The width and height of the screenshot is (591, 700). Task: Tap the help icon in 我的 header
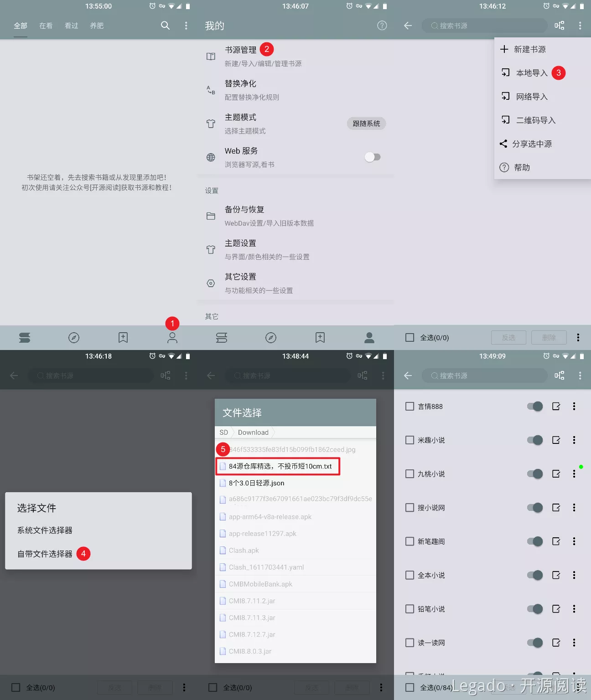pyautogui.click(x=382, y=26)
